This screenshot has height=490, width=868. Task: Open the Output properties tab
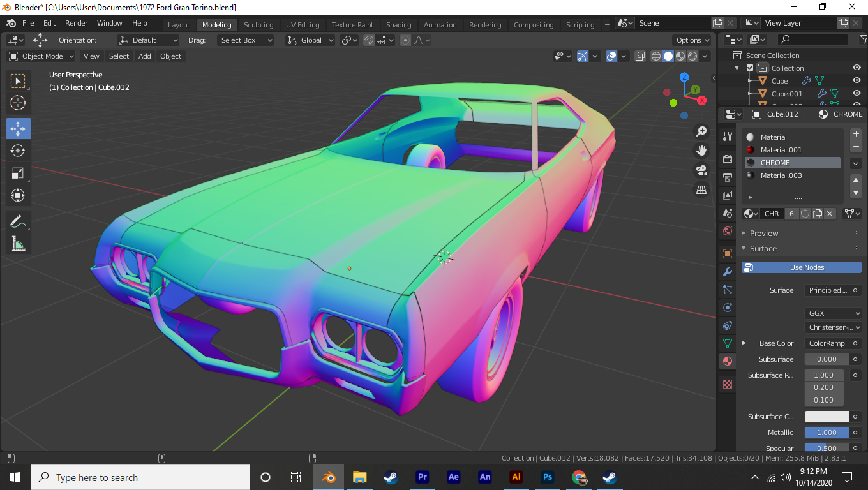(727, 177)
